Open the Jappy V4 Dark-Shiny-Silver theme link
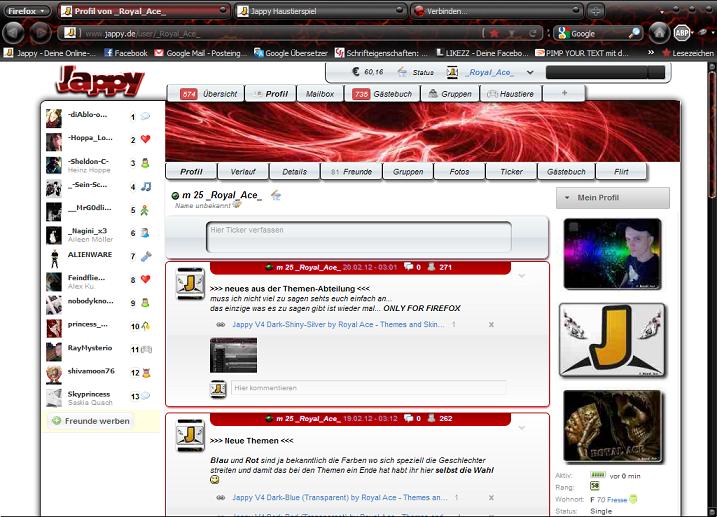Image resolution: width=717 pixels, height=517 pixels. (x=338, y=325)
